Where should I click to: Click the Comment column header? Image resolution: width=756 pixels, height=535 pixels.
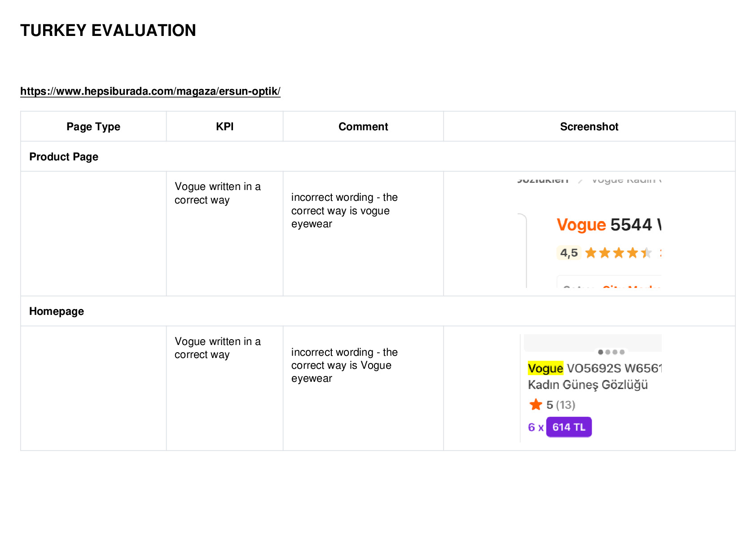coord(363,127)
